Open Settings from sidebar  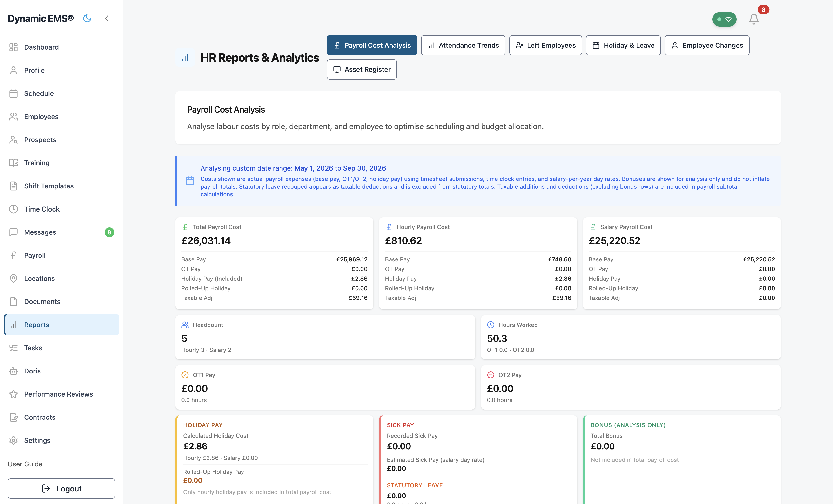click(61, 440)
